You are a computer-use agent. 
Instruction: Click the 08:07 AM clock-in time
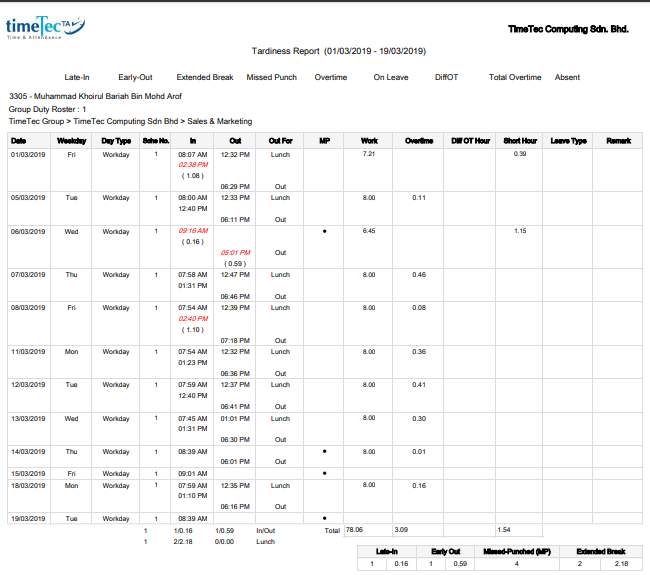tap(193, 155)
